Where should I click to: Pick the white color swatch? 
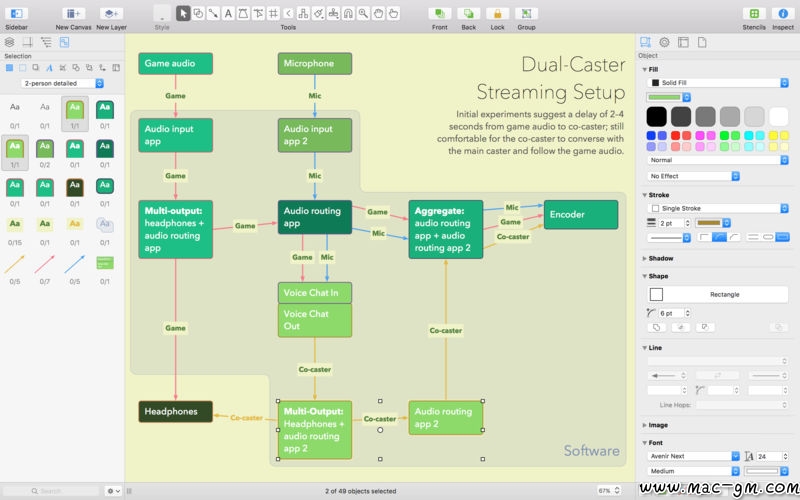coord(779,116)
